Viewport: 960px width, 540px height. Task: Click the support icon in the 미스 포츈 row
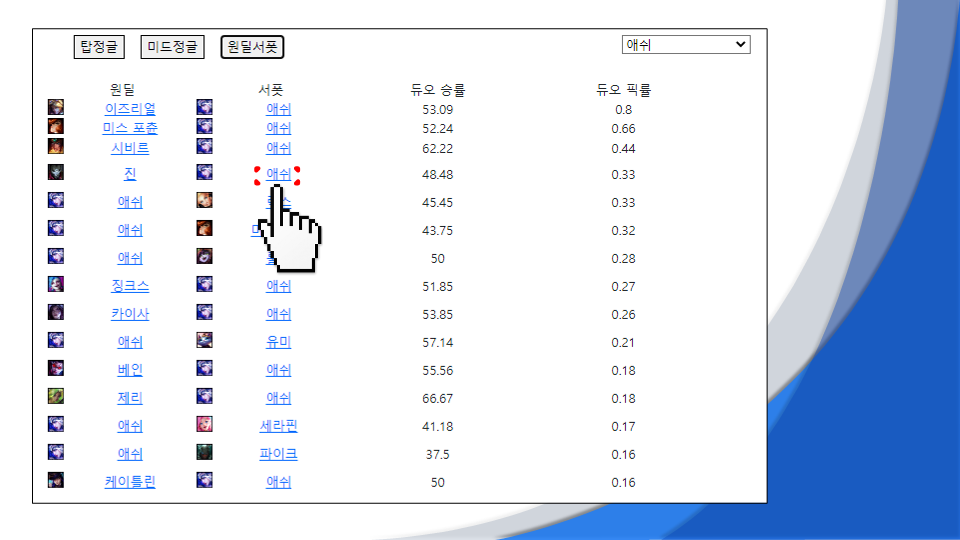coord(204,126)
